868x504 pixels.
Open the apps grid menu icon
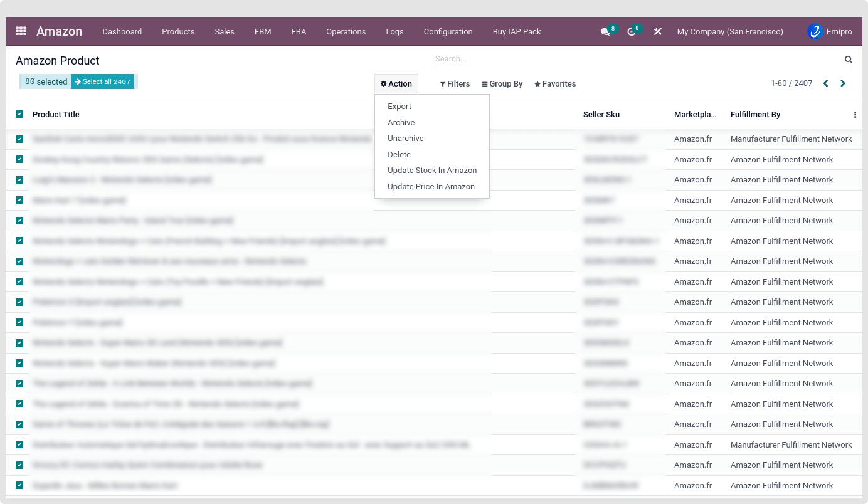pos(21,31)
